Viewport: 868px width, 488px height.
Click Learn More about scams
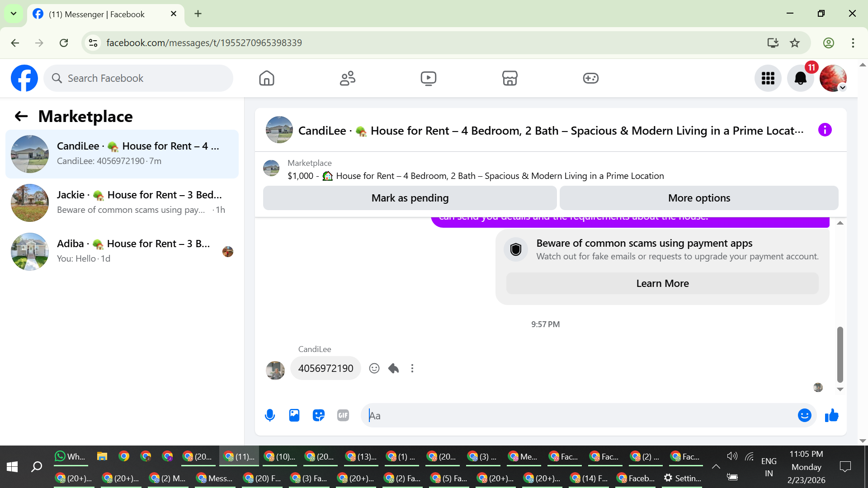point(662,283)
